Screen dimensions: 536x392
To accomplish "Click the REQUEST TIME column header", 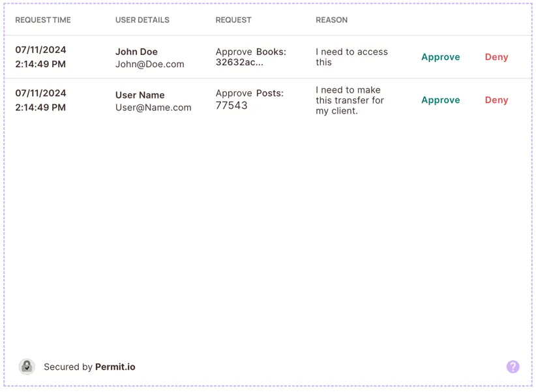I will click(43, 20).
